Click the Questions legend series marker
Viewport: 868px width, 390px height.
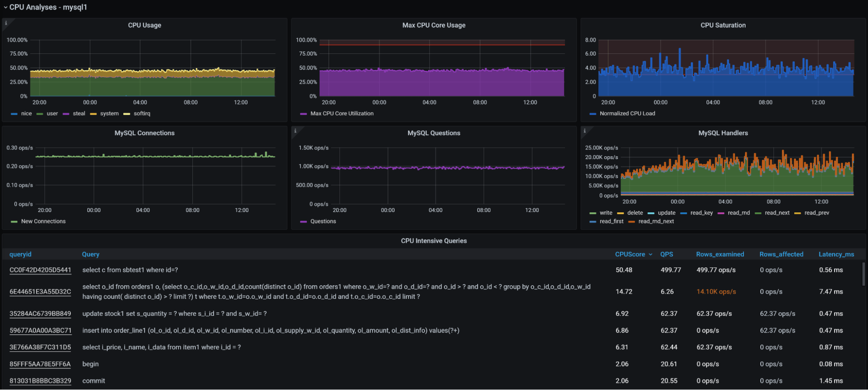(304, 221)
